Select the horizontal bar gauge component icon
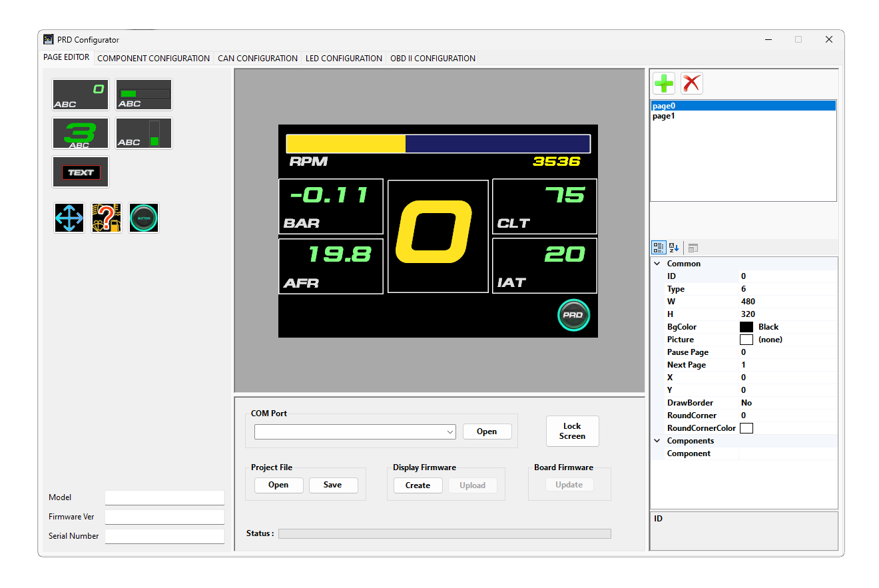The height and width of the screenshot is (588, 879). [144, 95]
